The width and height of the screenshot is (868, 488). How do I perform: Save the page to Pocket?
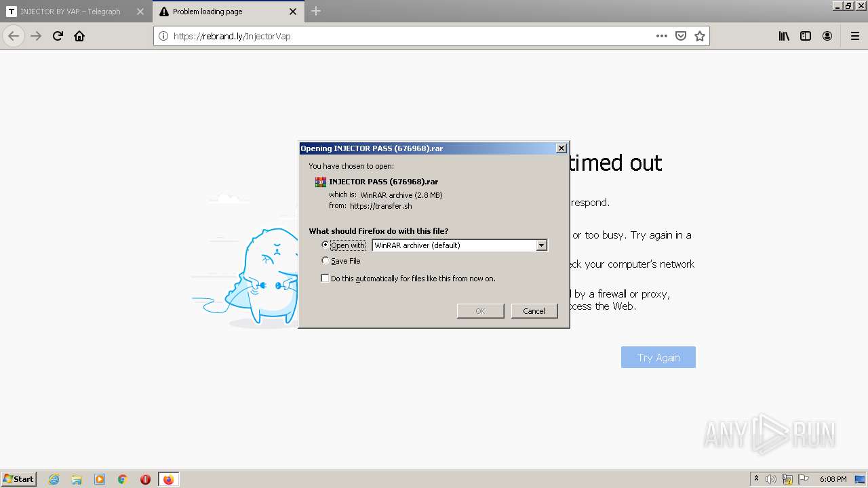coord(681,36)
